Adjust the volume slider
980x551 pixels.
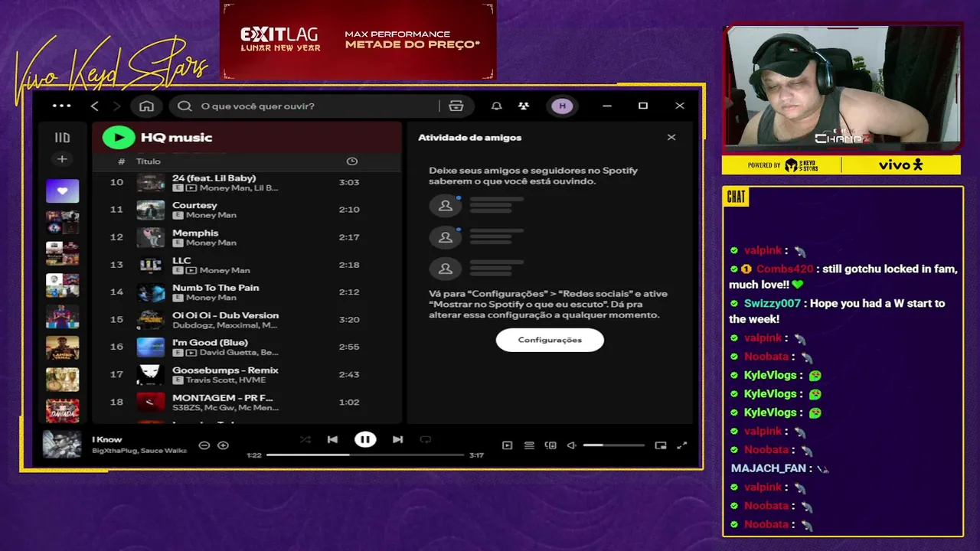[613, 445]
